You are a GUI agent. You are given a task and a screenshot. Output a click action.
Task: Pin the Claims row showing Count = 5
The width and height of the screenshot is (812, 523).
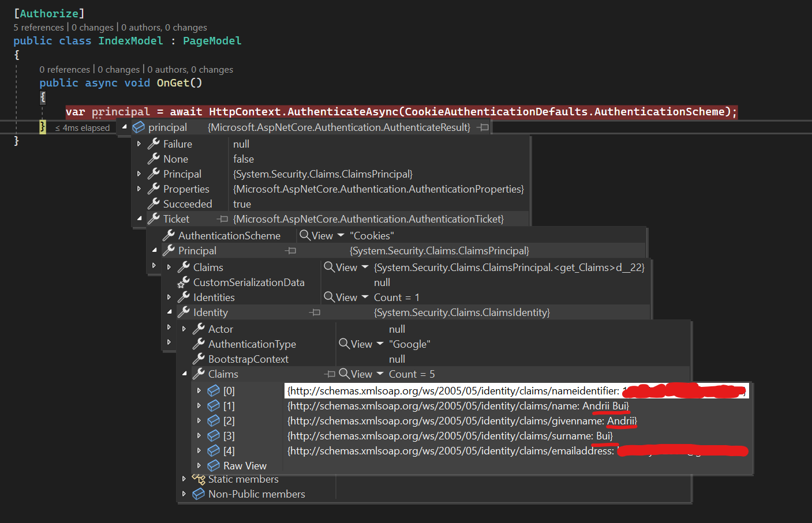[x=330, y=374]
